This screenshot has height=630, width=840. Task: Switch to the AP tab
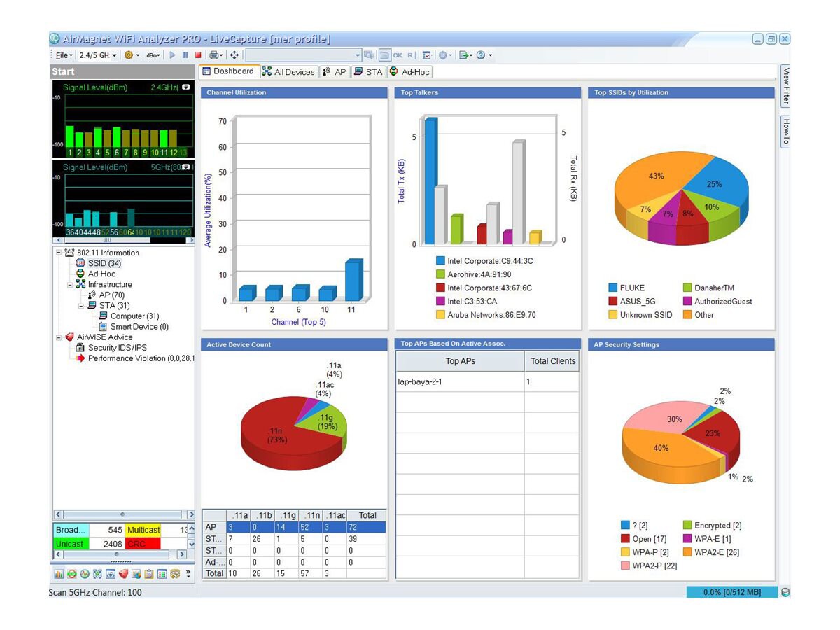click(335, 71)
